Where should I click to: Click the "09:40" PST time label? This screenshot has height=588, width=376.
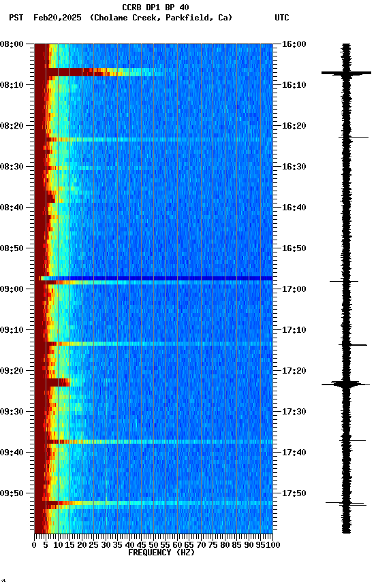12,453
